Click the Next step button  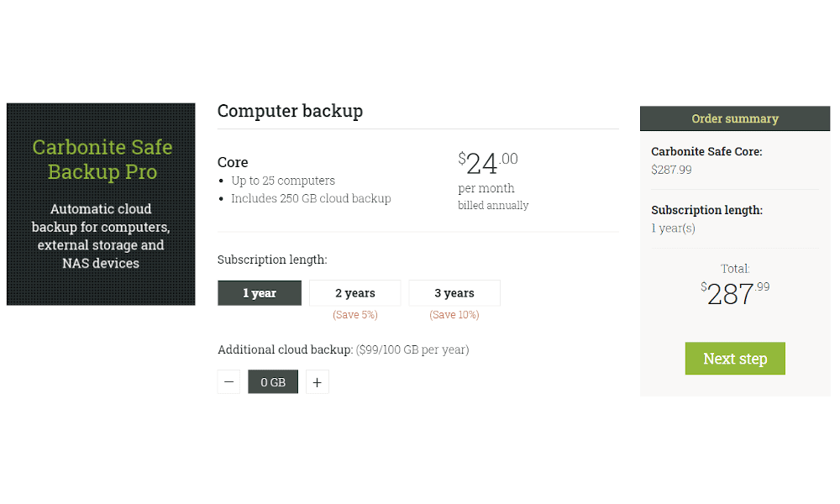pos(735,358)
